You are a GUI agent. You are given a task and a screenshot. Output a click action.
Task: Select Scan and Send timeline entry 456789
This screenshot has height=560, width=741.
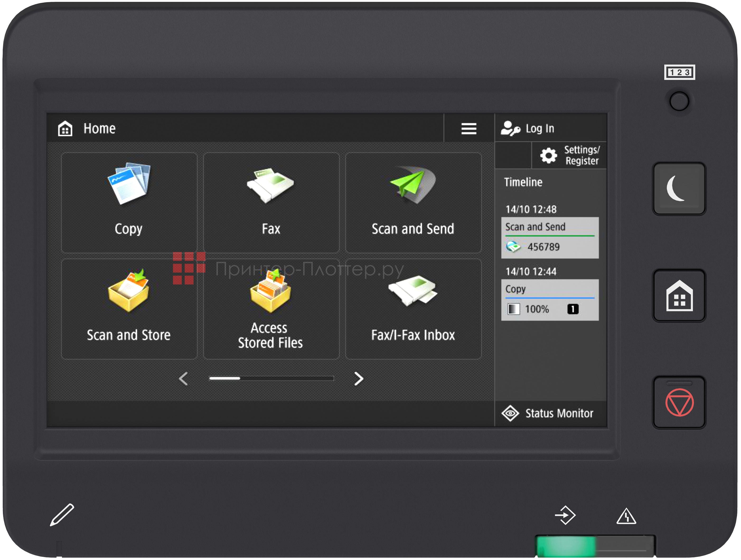[x=549, y=238]
